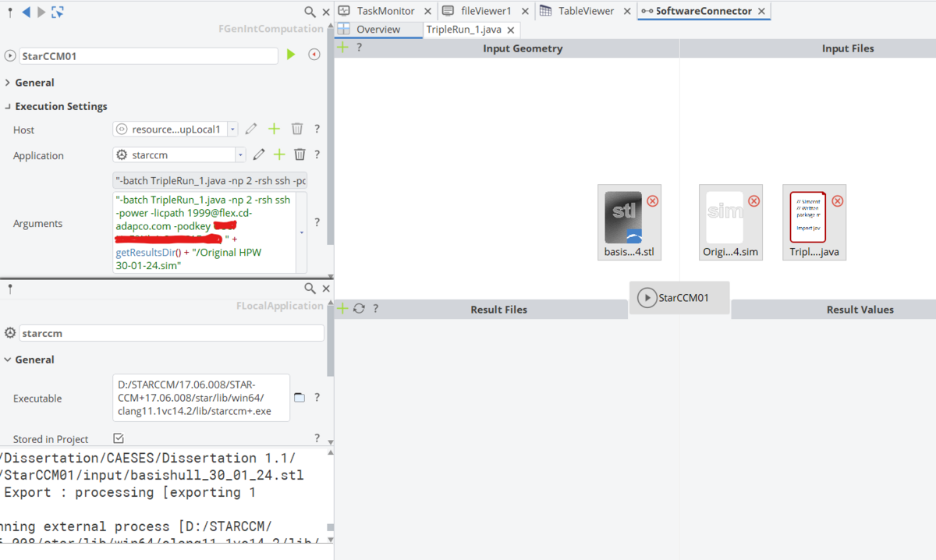Screen dimensions: 936x560
Task: Pin the FLocalApplication editor panel
Action: [9, 289]
